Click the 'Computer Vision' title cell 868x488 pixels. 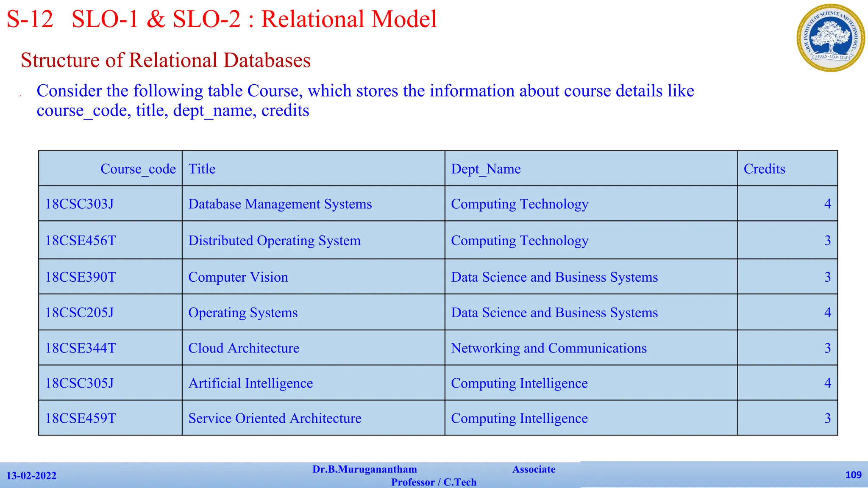(314, 277)
